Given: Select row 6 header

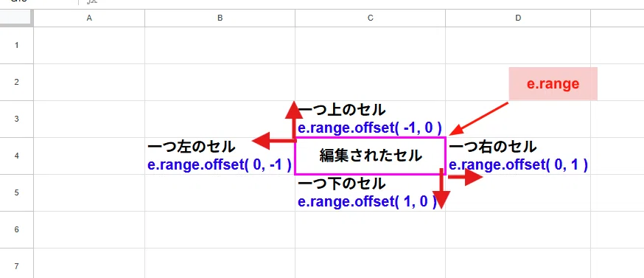Looking at the screenshot, I should (16, 229).
